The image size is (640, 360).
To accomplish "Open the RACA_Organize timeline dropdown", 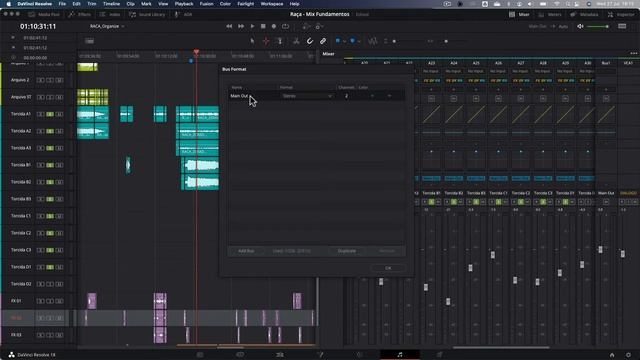I will point(107,26).
